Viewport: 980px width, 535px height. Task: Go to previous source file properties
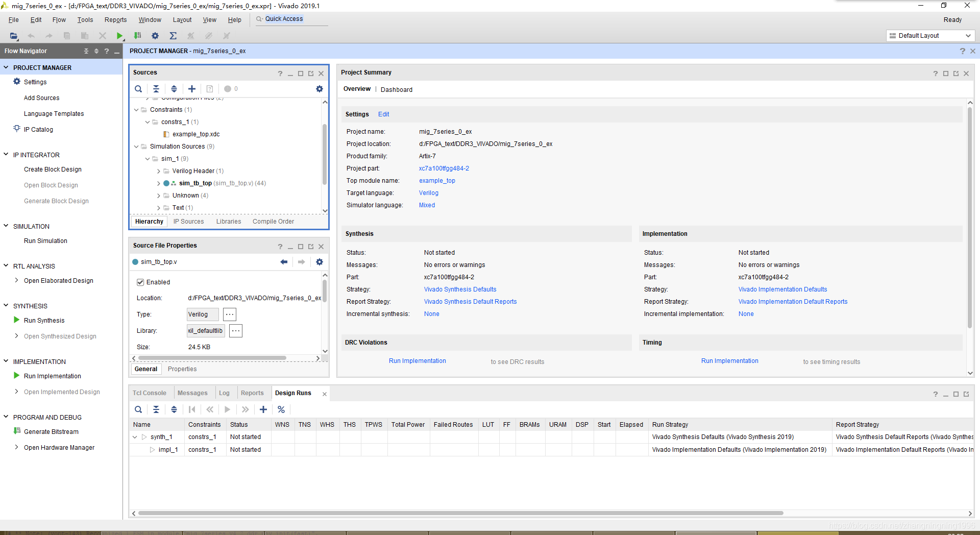click(284, 262)
